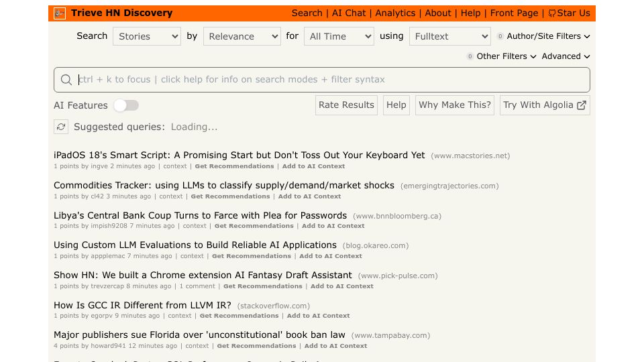The height and width of the screenshot is (362, 644).
Task: Open AI Chat in header
Action: pyautogui.click(x=349, y=13)
